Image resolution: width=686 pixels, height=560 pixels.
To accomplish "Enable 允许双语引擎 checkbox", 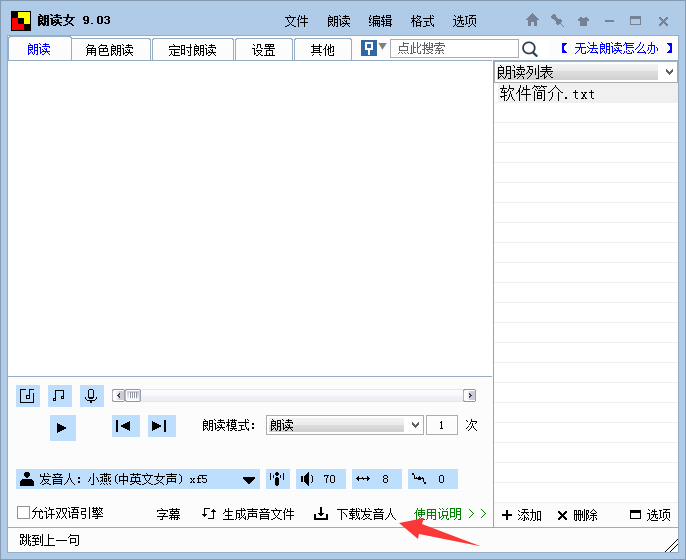I will coord(23,512).
